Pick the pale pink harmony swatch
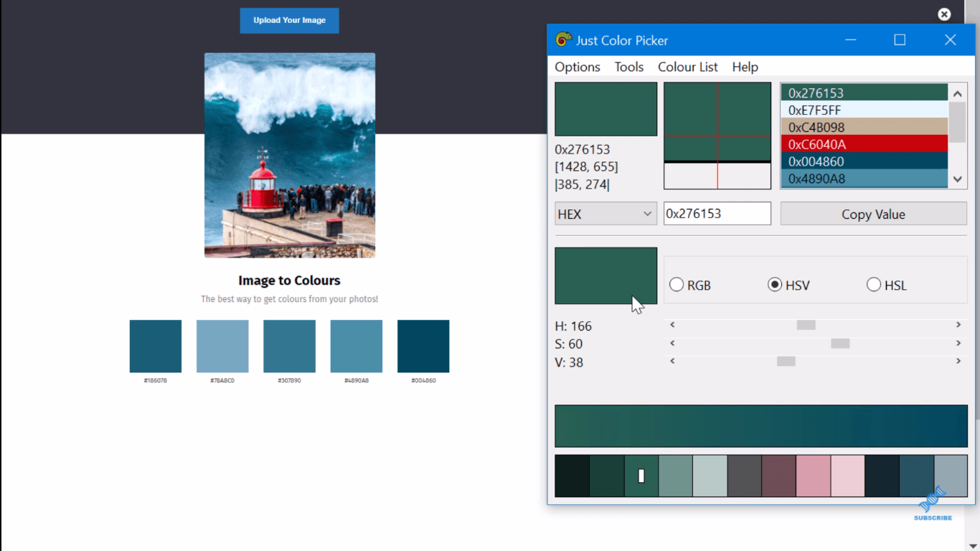Image resolution: width=980 pixels, height=551 pixels. pyautogui.click(x=848, y=476)
